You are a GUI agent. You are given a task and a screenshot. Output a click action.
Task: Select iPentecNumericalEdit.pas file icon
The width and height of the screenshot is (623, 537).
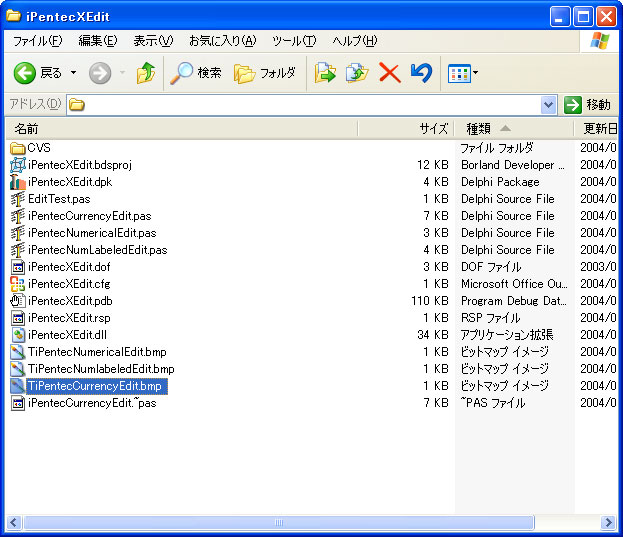point(18,233)
